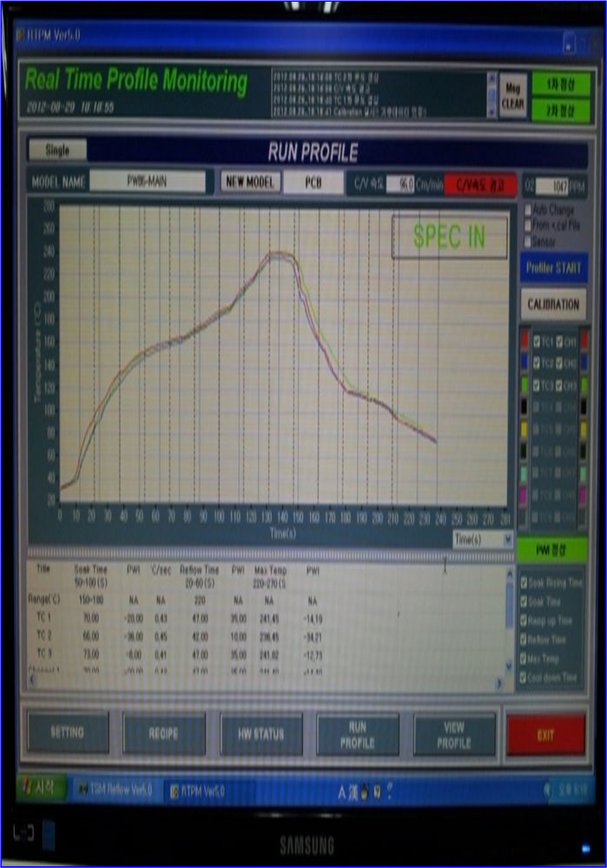
Task: Click the CALIBRATION button
Action: point(553,305)
